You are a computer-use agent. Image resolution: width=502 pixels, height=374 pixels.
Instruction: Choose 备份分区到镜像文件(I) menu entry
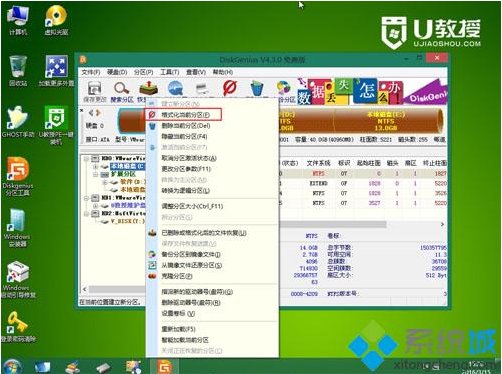tap(212, 255)
